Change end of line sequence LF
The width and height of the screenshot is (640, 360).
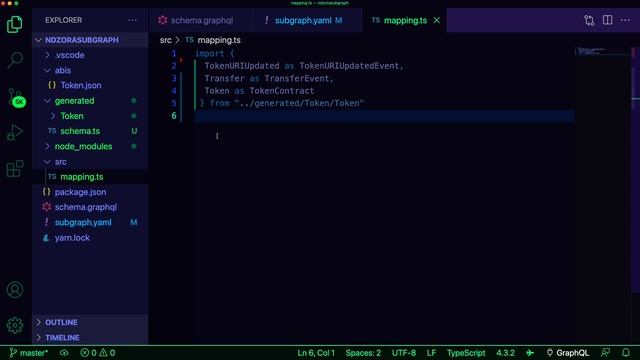coord(431,353)
